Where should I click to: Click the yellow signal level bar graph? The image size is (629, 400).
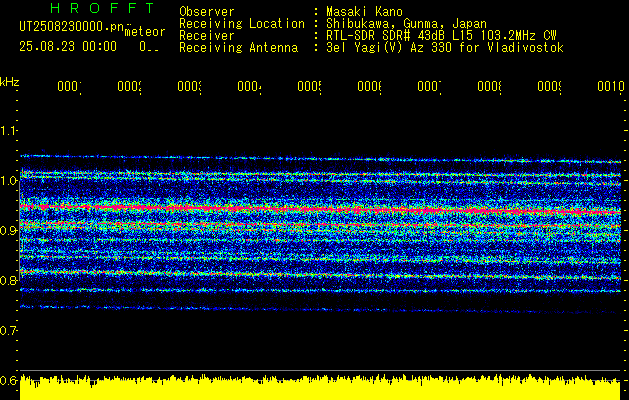pyautogui.click(x=320, y=388)
